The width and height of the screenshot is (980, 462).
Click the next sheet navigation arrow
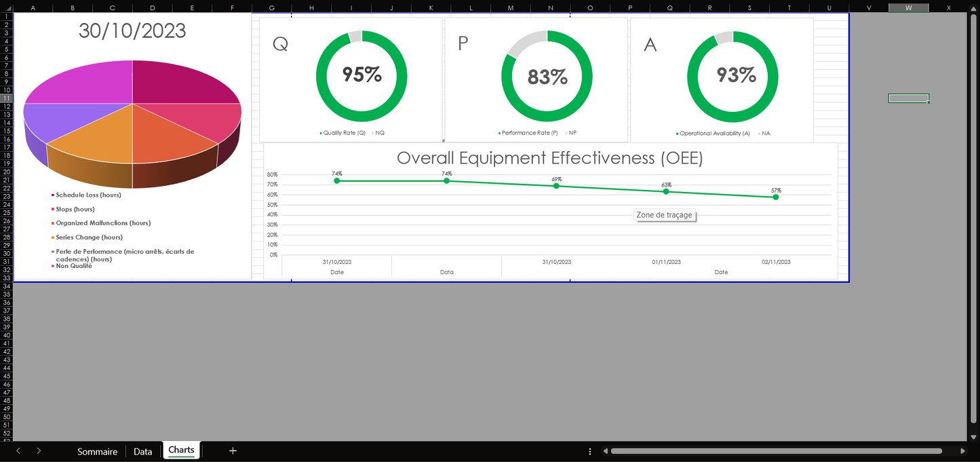point(39,450)
